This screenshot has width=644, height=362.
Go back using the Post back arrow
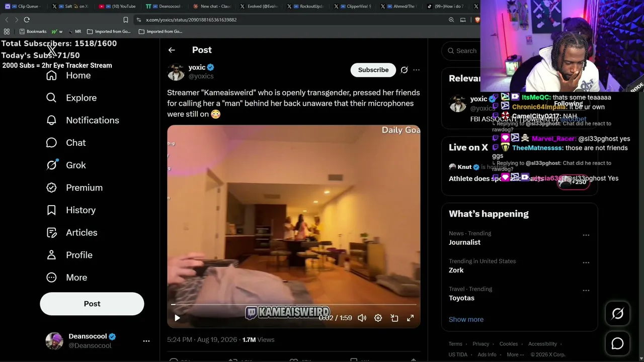[x=172, y=50]
